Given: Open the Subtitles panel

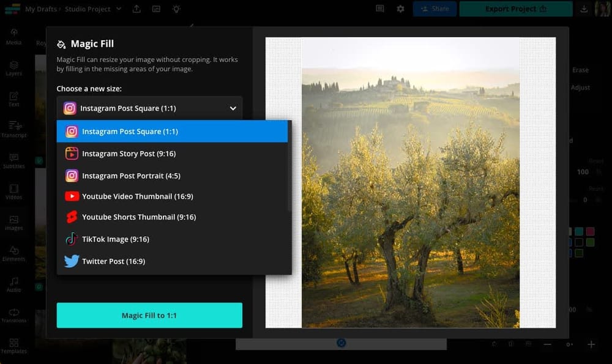Looking at the screenshot, I should pos(13,161).
